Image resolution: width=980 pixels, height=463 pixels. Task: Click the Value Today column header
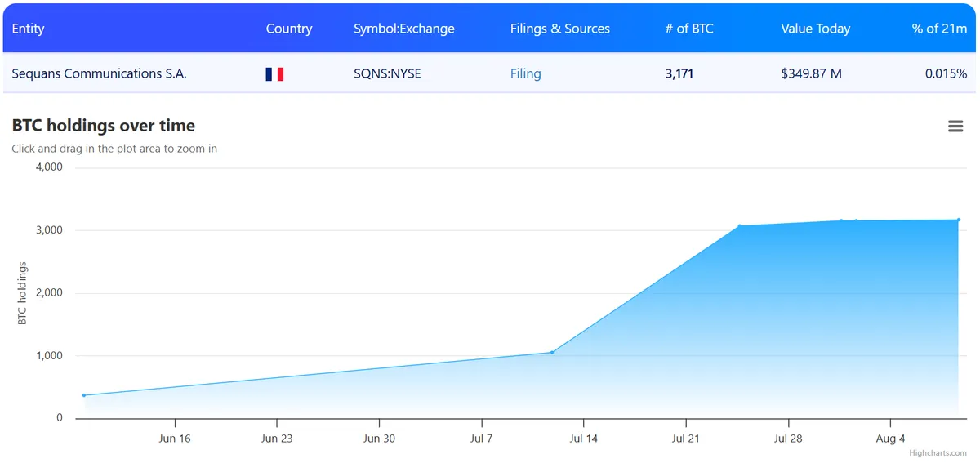pyautogui.click(x=815, y=29)
